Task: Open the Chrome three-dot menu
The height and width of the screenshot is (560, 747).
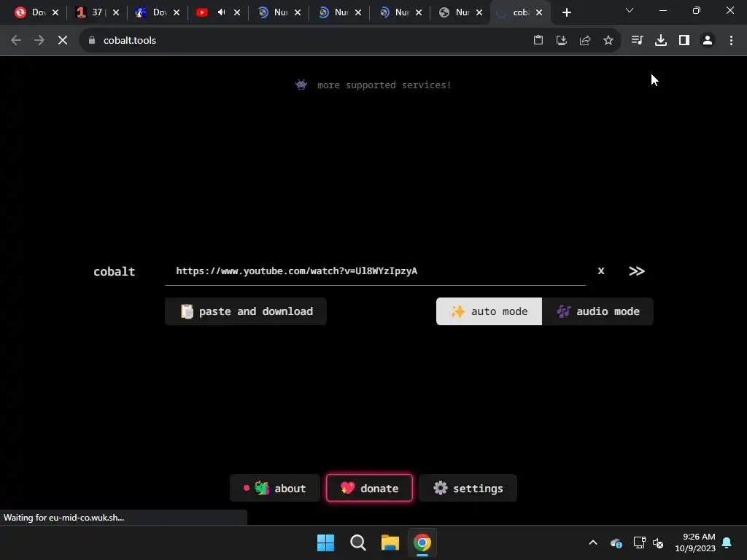Action: (731, 41)
